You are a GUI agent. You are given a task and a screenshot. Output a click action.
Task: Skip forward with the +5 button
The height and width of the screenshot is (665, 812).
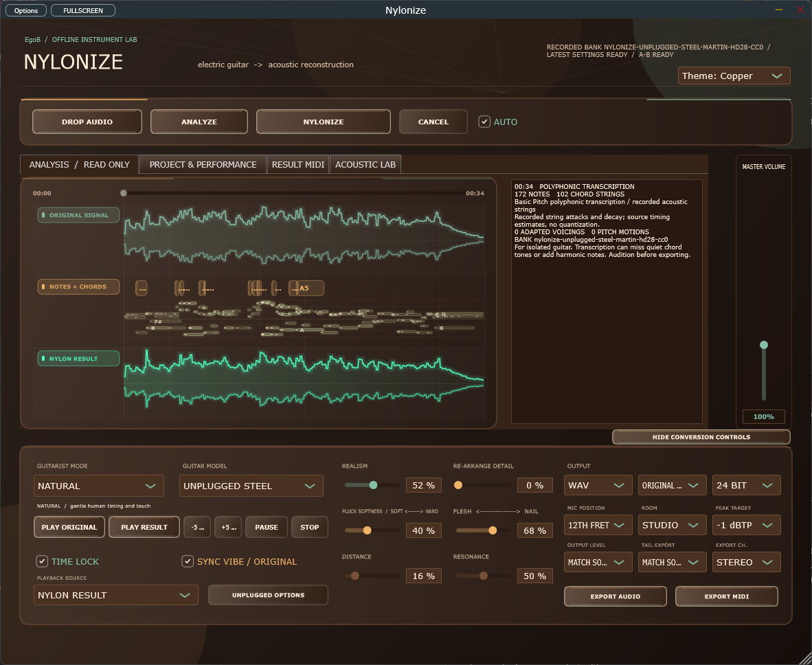(228, 527)
